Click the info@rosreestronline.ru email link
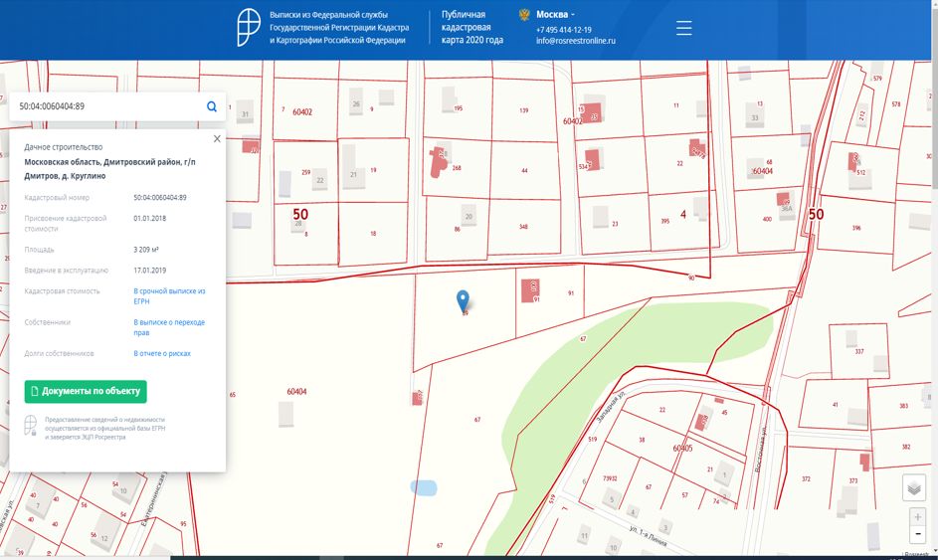938x560 pixels. (576, 41)
